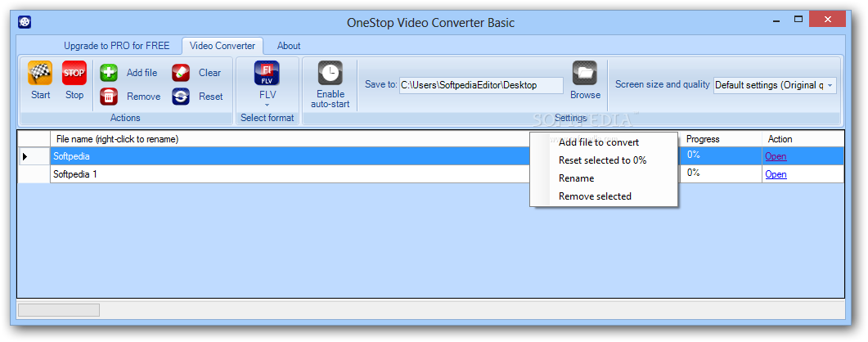Select the Softpedia 1 file name cell
868x342 pixels.
[290, 174]
